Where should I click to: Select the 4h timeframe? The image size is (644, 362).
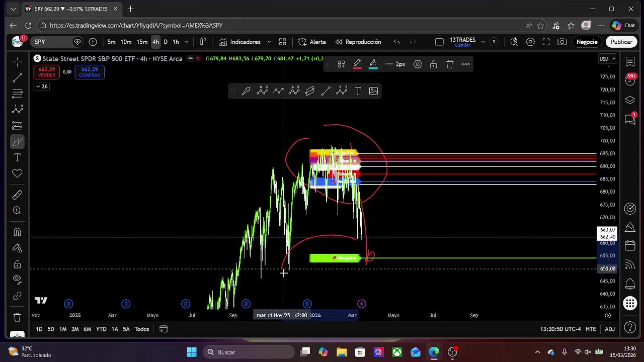coord(155,42)
